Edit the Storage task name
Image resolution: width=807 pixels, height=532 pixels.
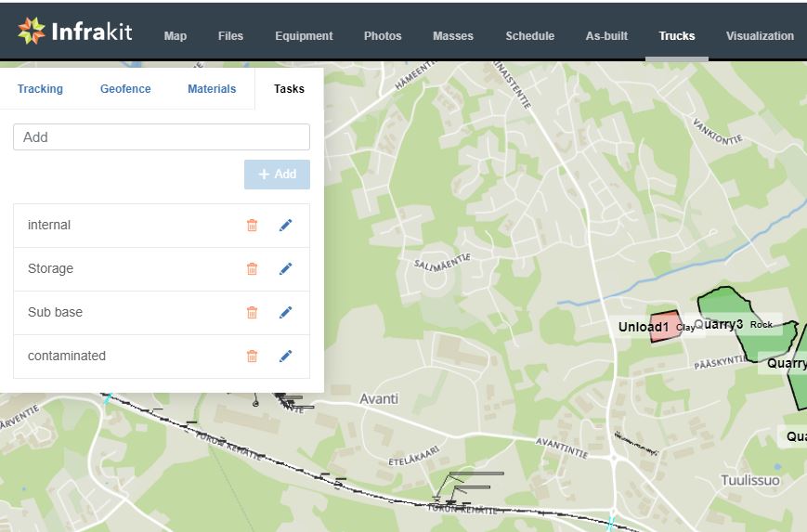click(286, 268)
